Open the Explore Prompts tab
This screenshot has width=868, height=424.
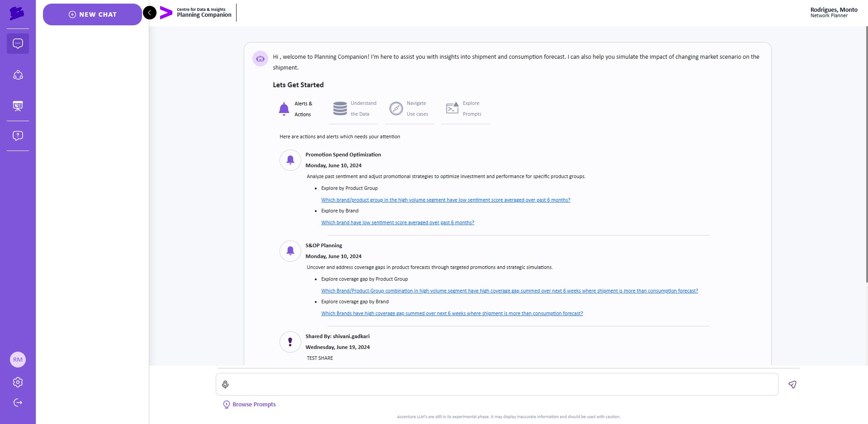click(465, 109)
